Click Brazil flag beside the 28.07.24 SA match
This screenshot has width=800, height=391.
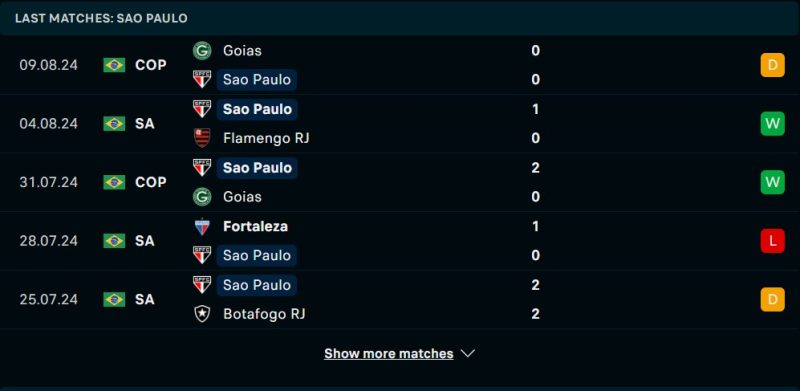[x=114, y=240]
